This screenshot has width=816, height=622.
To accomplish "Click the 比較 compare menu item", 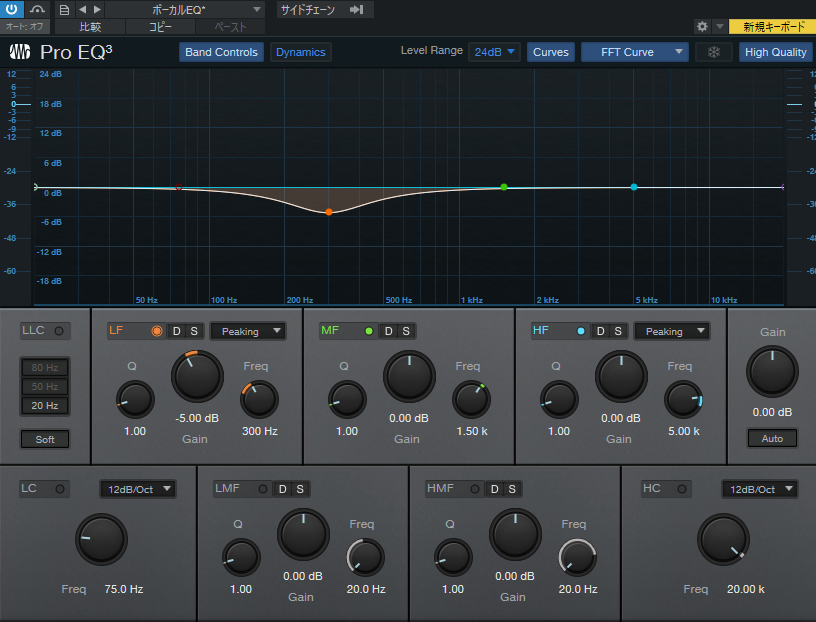I will (x=90, y=27).
